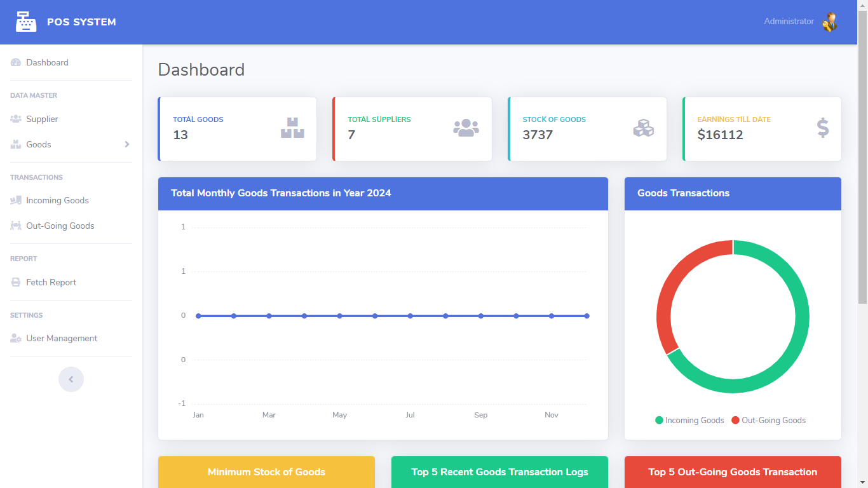Click the POS System cash register logo
This screenshot has height=488, width=868.
click(26, 22)
